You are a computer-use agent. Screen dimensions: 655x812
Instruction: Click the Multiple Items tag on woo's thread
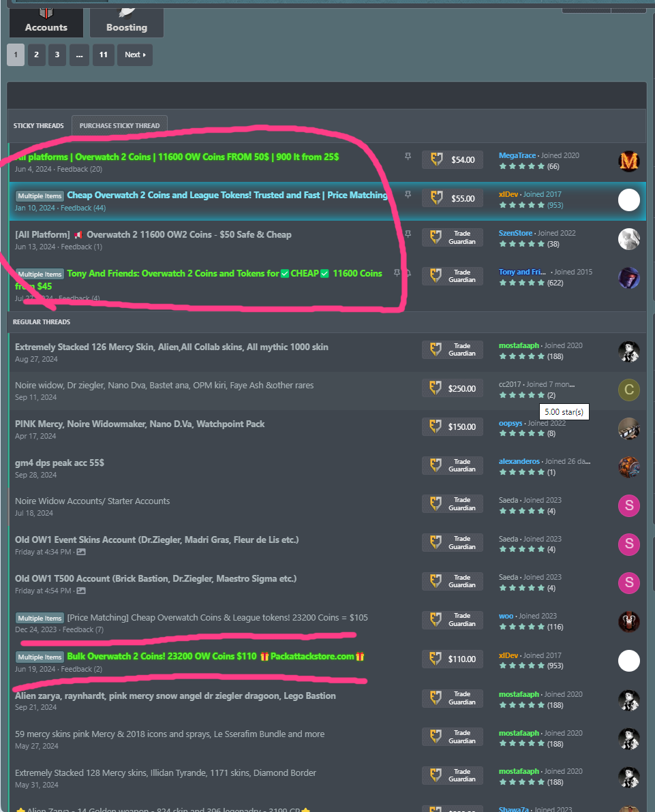click(x=40, y=619)
